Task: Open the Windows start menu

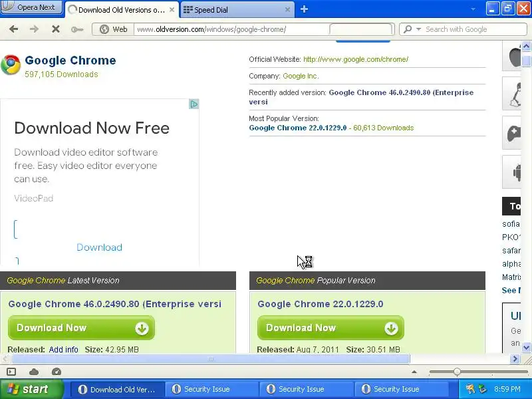Action: click(x=31, y=389)
